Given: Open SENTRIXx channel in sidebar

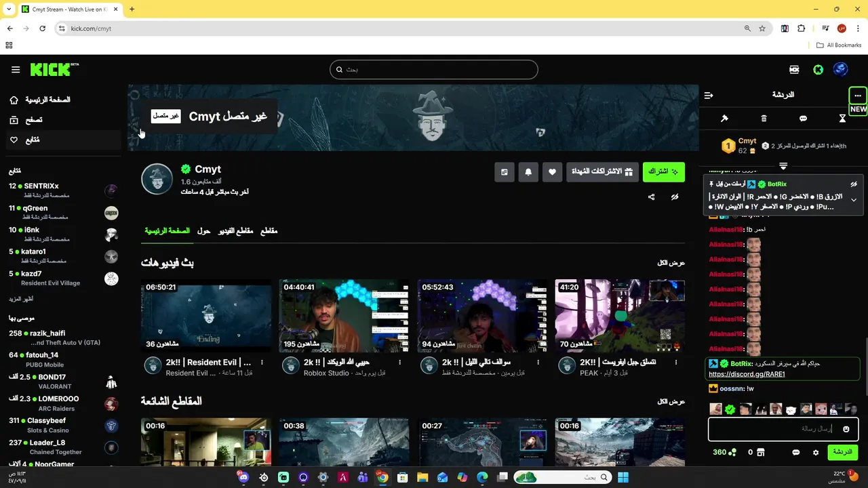Looking at the screenshot, I should click(x=64, y=190).
